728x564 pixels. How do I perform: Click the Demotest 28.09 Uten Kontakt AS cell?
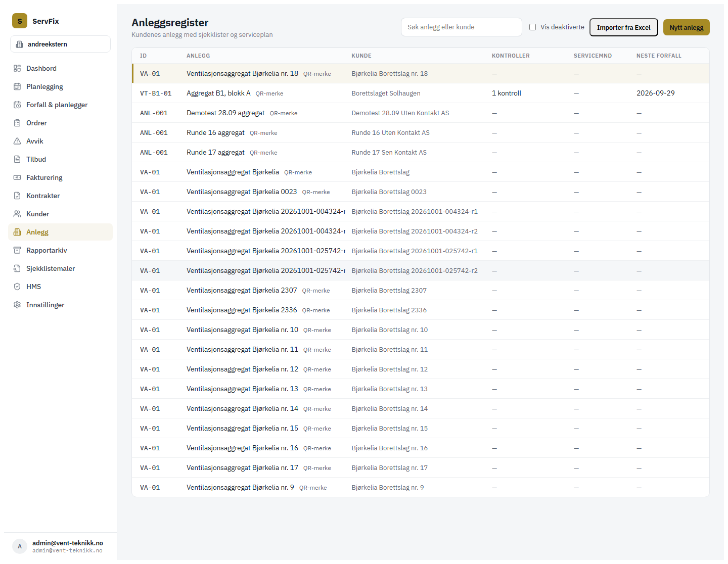coord(400,113)
